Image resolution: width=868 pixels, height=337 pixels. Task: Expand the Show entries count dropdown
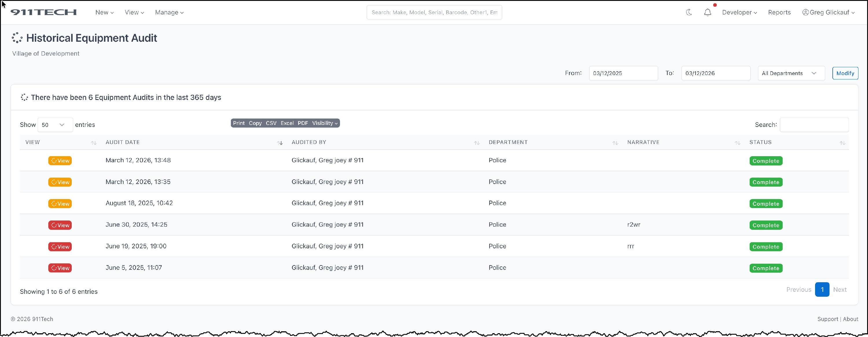pyautogui.click(x=55, y=125)
